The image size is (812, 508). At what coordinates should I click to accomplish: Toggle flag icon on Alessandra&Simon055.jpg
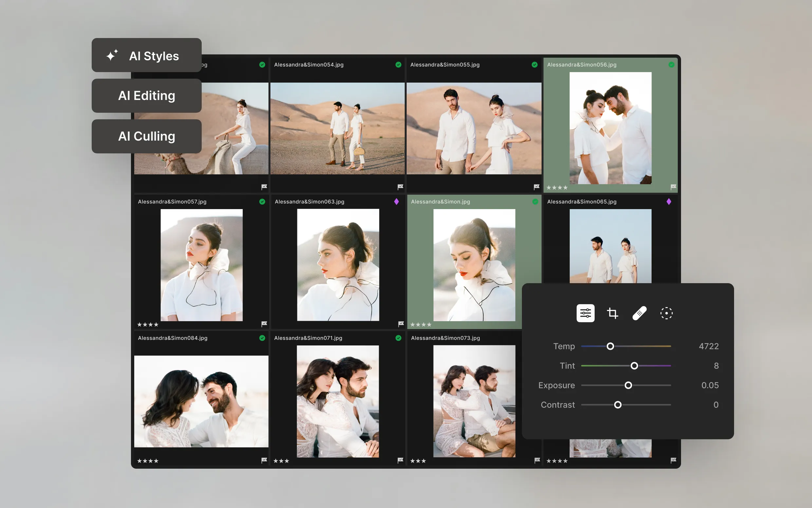pos(537,187)
